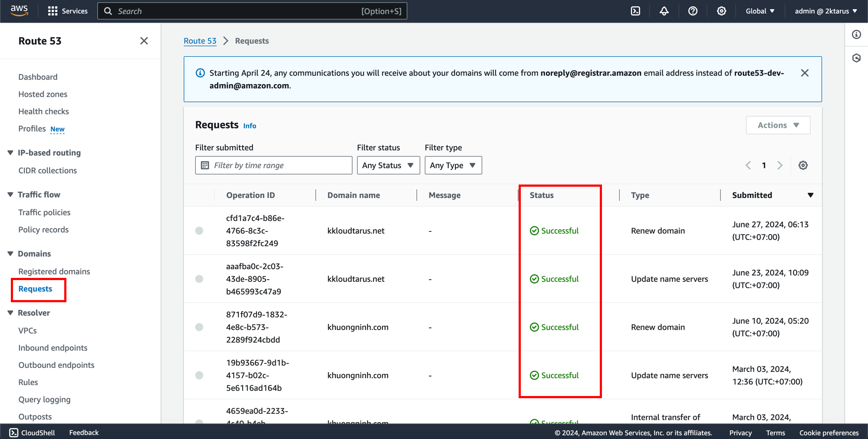Screen dimensions: 868x439
Task: Click the top Search field
Action: pyautogui.click(x=252, y=11)
